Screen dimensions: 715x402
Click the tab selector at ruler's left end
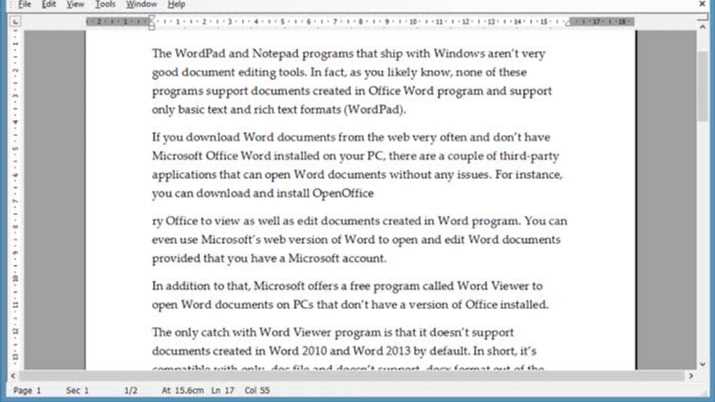click(15, 21)
